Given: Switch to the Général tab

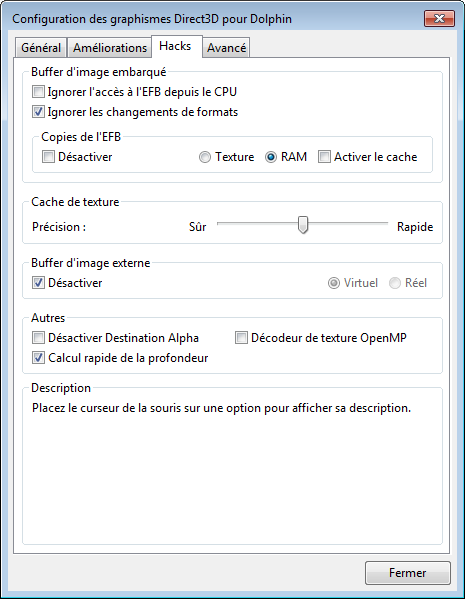Looking at the screenshot, I should pyautogui.click(x=41, y=48).
